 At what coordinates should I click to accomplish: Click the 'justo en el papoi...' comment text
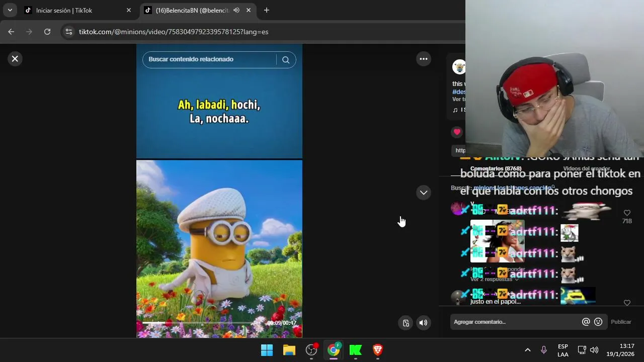[x=496, y=302]
